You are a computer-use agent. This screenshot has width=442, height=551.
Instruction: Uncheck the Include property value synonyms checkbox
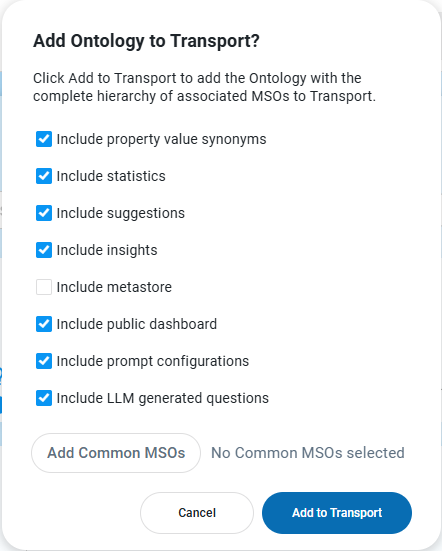click(44, 139)
